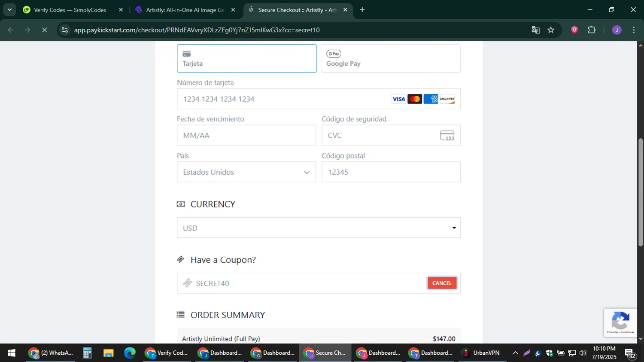Click the reCAPTCHA badge

(x=620, y=322)
